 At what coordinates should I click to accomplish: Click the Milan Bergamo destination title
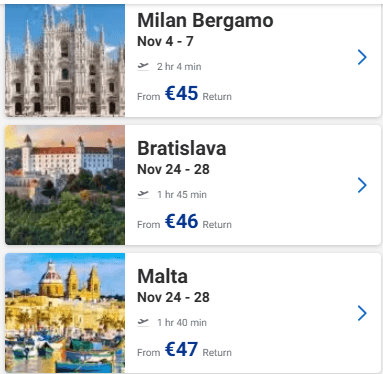click(x=205, y=21)
